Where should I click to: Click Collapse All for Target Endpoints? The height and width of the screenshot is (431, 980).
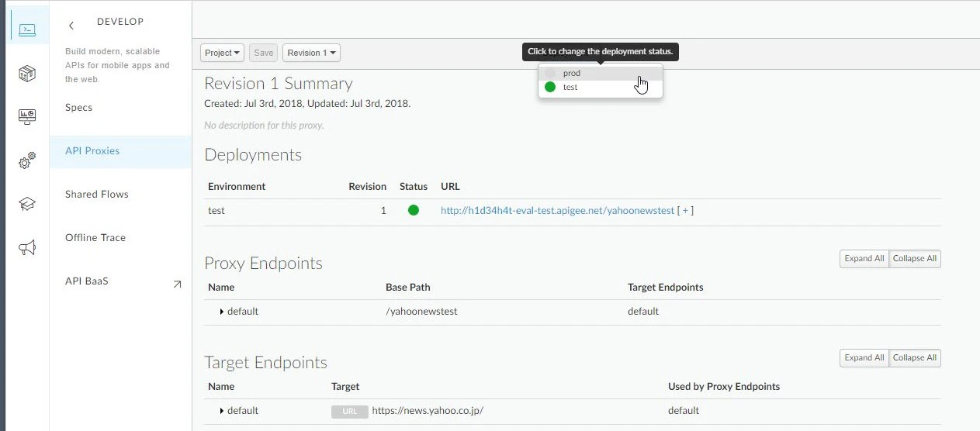click(x=915, y=358)
